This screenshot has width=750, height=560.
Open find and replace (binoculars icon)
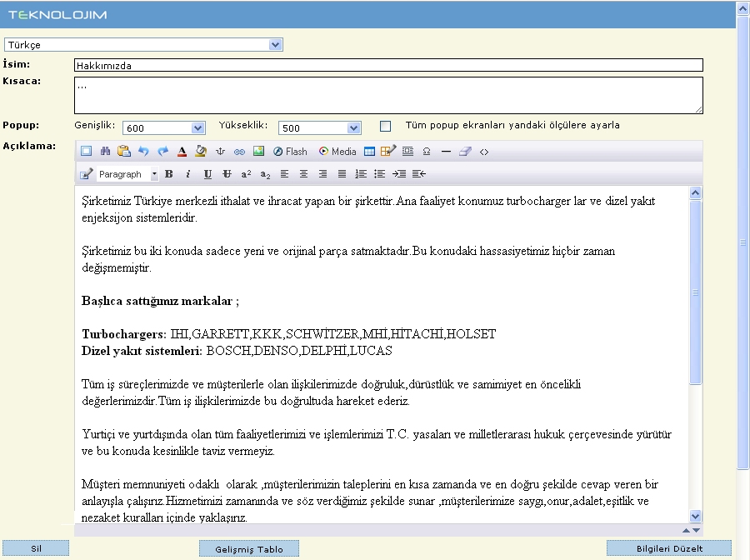click(x=105, y=152)
